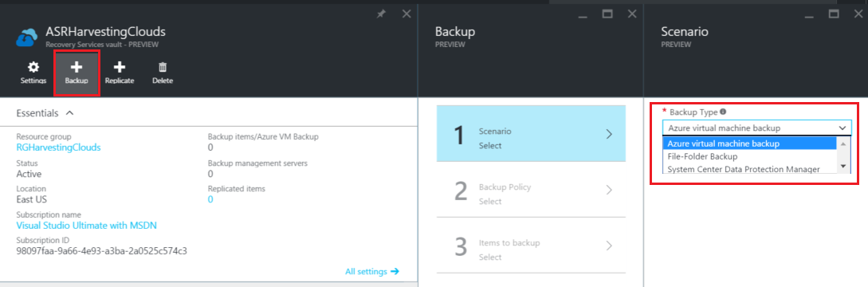Screen dimensions: 868x287
Task: Click the Backup items/Azure VM Backup label
Action: [x=263, y=136]
